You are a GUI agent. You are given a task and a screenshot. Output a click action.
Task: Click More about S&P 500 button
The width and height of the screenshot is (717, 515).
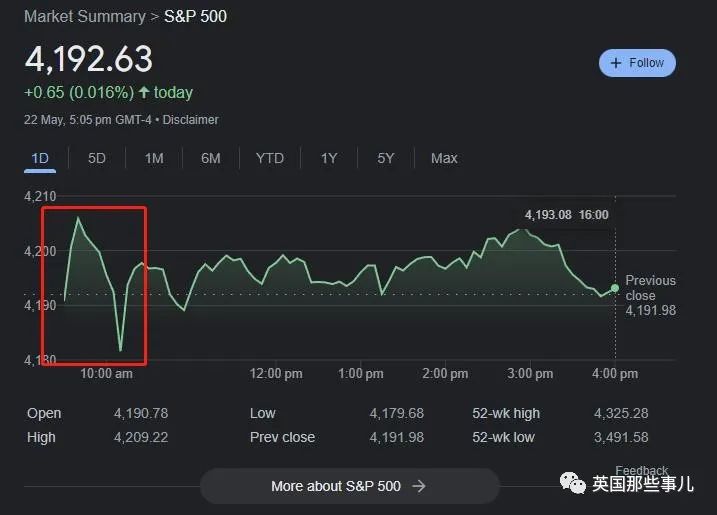coord(349,486)
